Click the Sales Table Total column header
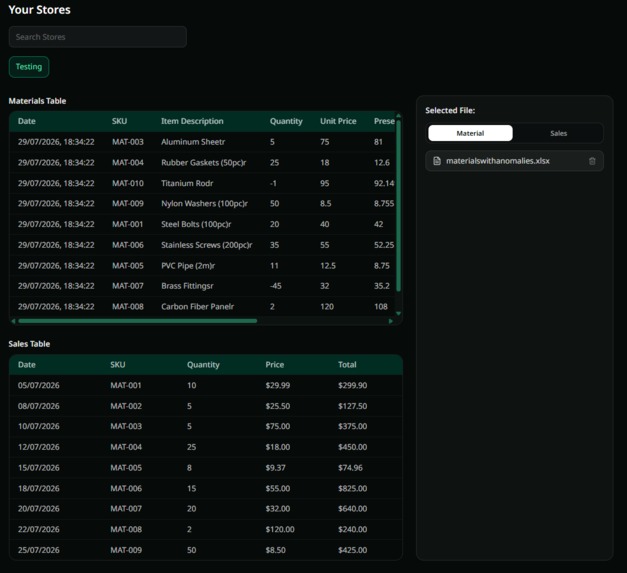Screen dimensions: 627x573 (x=347, y=365)
